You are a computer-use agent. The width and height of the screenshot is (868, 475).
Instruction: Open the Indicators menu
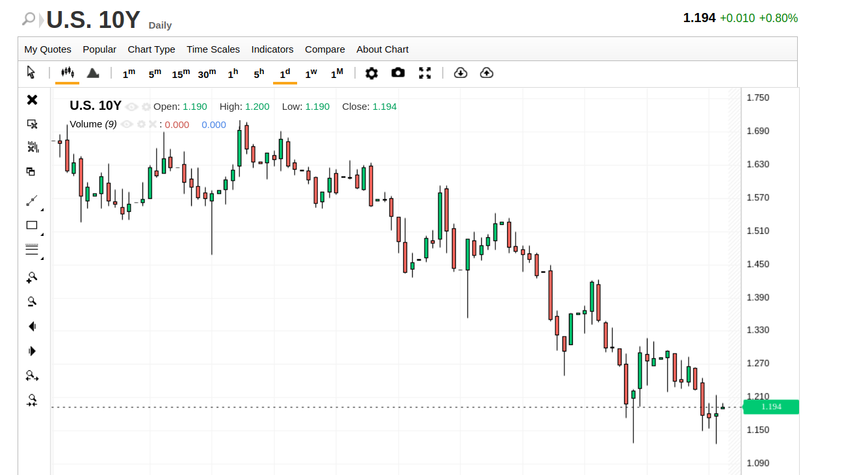[272, 49]
